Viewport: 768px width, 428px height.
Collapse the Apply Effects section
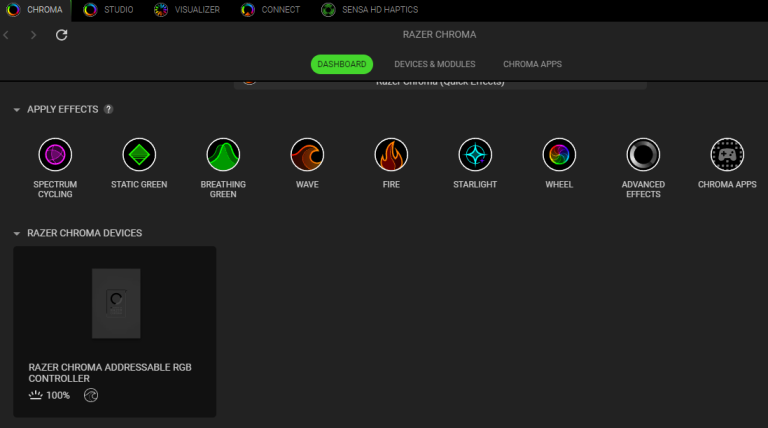click(17, 109)
